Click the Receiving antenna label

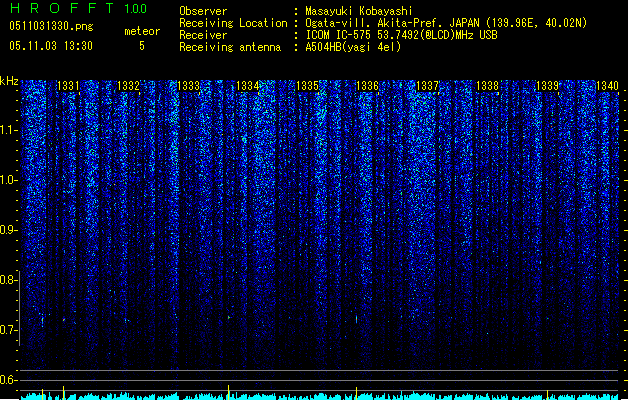pyautogui.click(x=230, y=47)
